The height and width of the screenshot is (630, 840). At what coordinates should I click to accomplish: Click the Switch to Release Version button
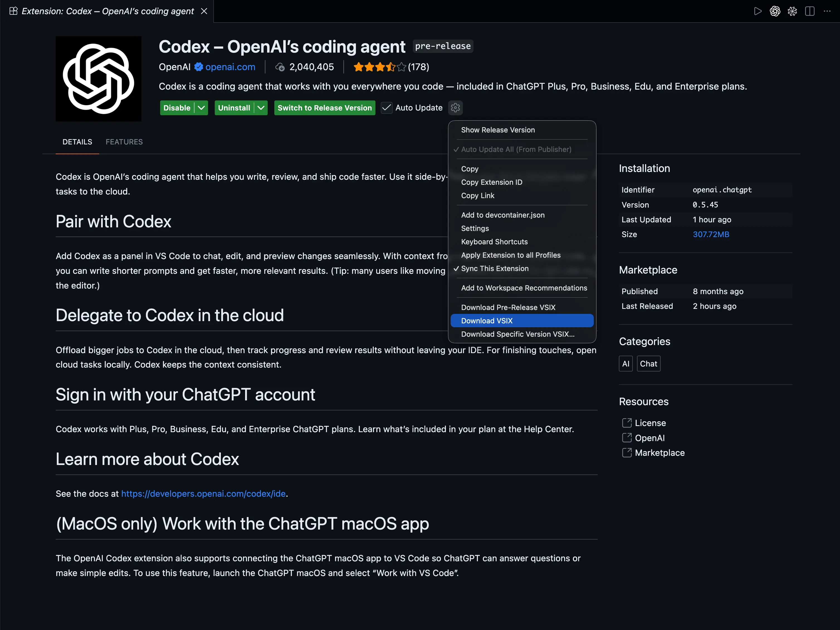coord(325,108)
